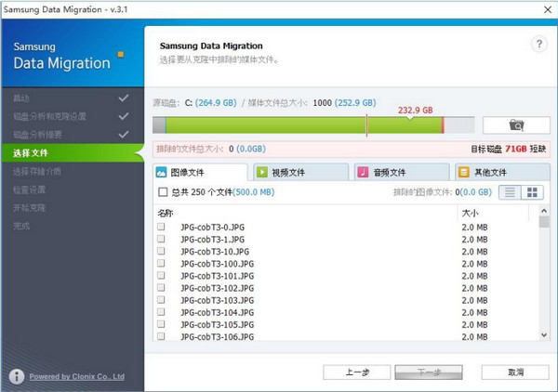Click the media total (252.9 GB) text
This screenshot has height=392, width=558.
pyautogui.click(x=355, y=103)
